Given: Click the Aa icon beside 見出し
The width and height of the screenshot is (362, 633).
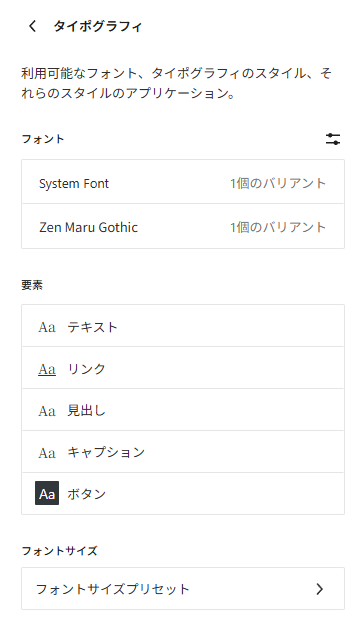Looking at the screenshot, I should [47, 411].
